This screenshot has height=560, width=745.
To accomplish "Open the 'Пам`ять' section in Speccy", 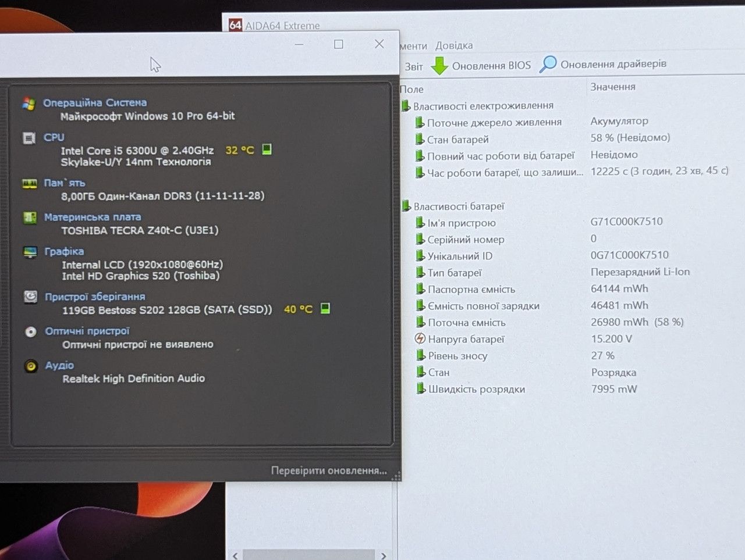I will 65,183.
